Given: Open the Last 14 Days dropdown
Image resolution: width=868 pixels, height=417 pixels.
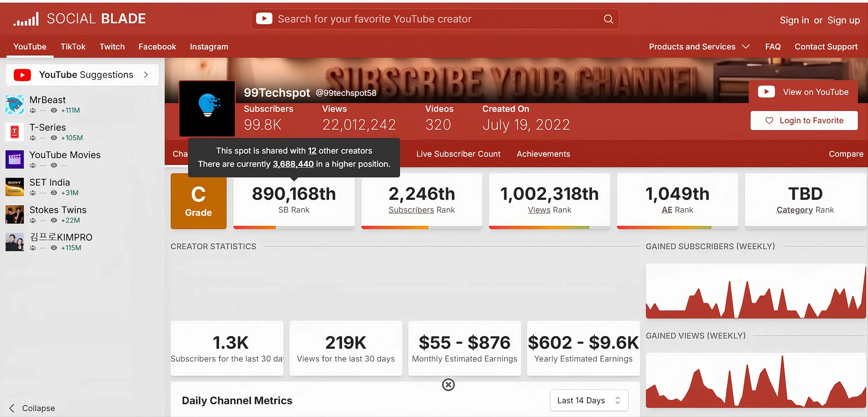Looking at the screenshot, I should (x=589, y=400).
